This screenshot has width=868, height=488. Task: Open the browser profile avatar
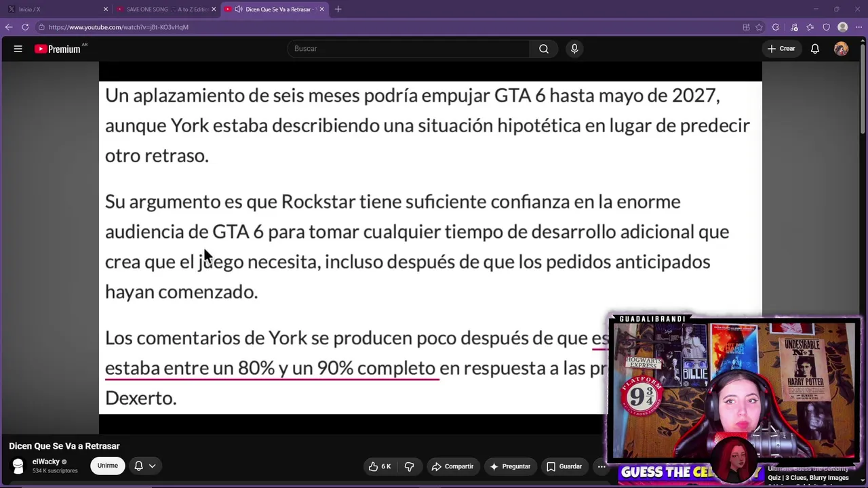click(x=843, y=27)
